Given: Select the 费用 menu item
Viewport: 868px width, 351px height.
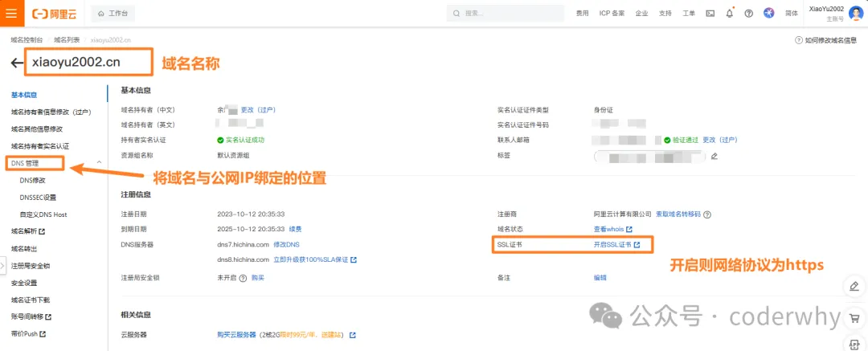Looking at the screenshot, I should 582,14.
